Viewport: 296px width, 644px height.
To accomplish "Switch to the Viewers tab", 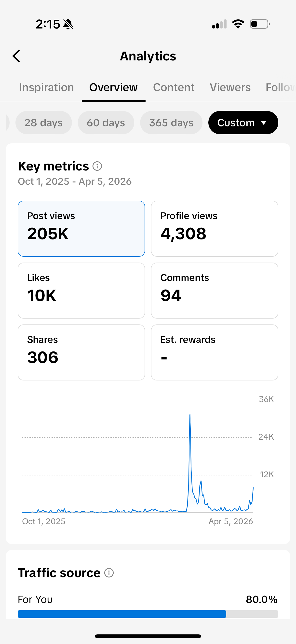I will (x=230, y=87).
